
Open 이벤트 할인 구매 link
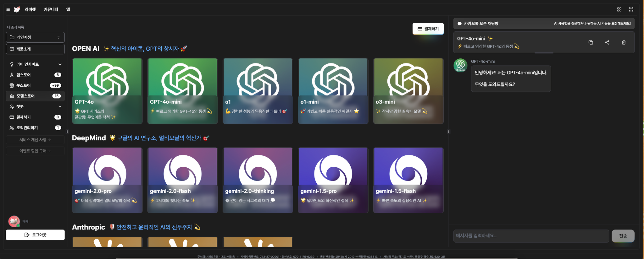tap(35, 151)
